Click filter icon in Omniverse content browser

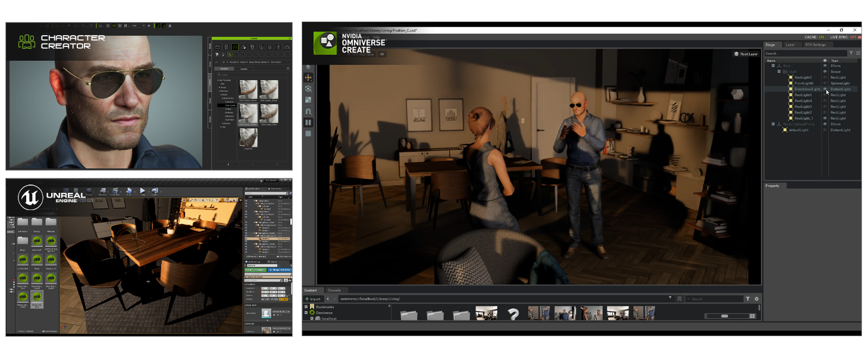tap(748, 299)
